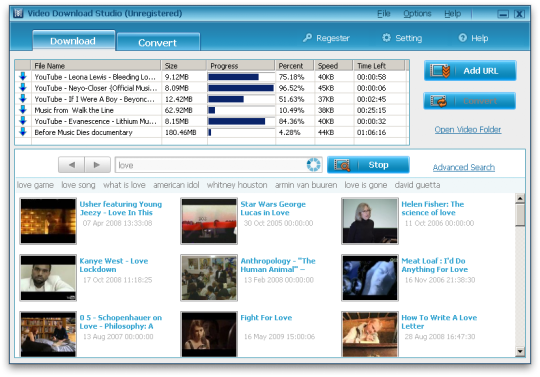Viewport: 540px width, 377px height.
Task: Click the download arrow icon for Leona Lewis row
Action: click(23, 76)
